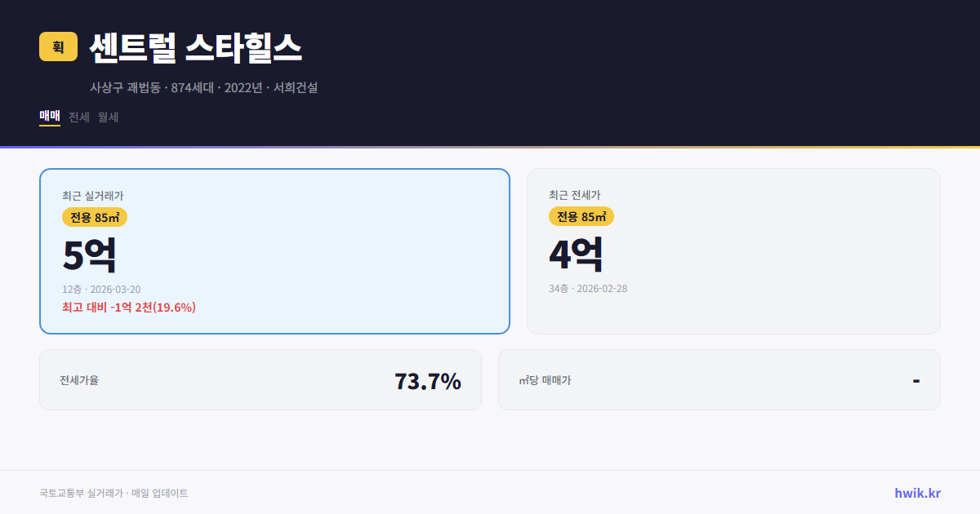Click the '전용 85㎡' badge on the sale card
Image resolution: width=980 pixels, height=514 pixels.
(x=92, y=217)
